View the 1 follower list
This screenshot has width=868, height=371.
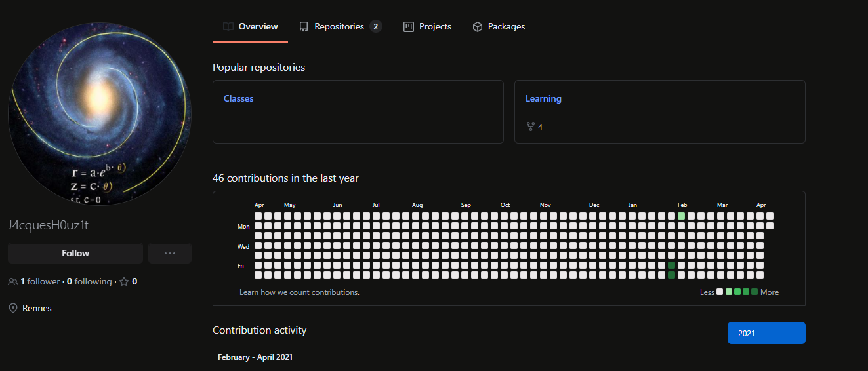40,281
